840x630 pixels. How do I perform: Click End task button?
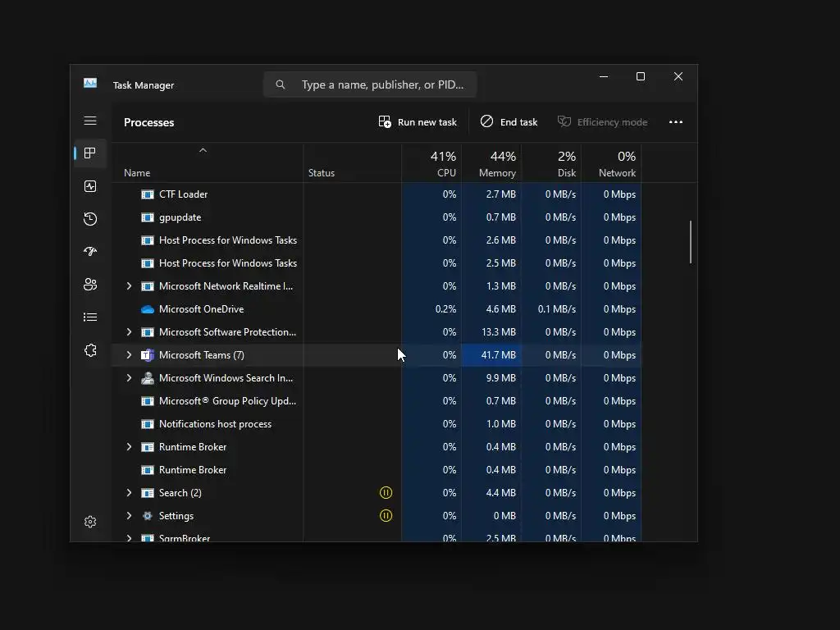point(509,122)
